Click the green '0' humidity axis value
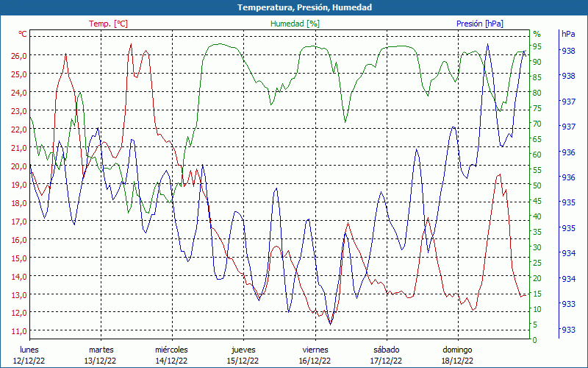 535,340
